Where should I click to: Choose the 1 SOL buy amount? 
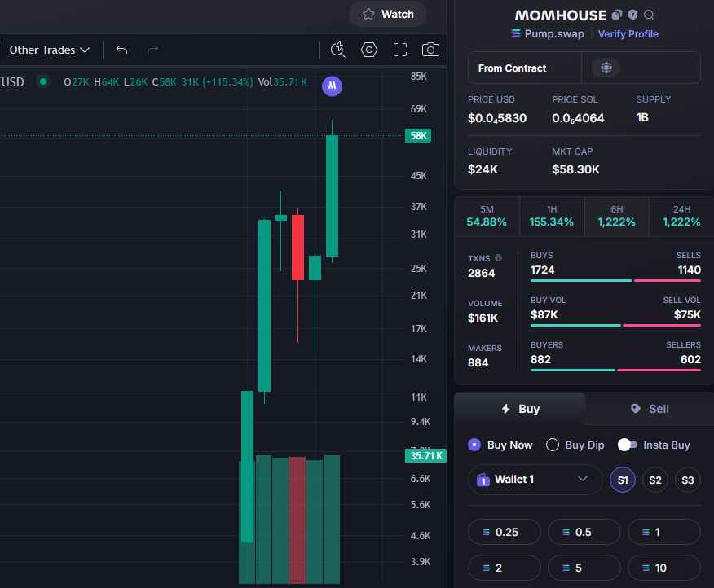pyautogui.click(x=664, y=532)
